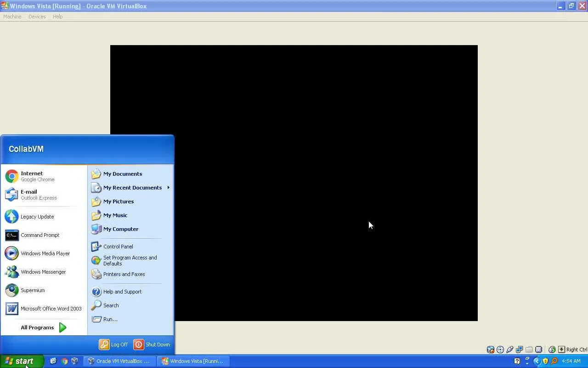The width and height of the screenshot is (588, 368).
Task: Open Help and Support
Action: click(x=130, y=292)
